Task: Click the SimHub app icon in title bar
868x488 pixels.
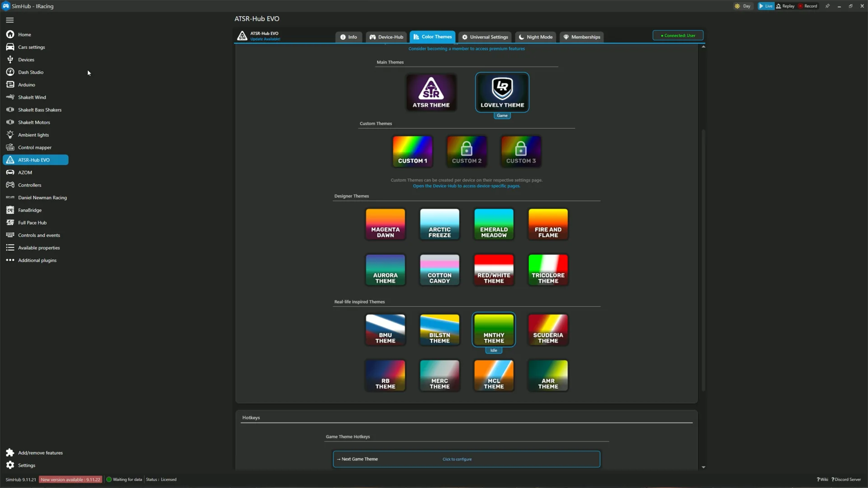Action: [6, 6]
